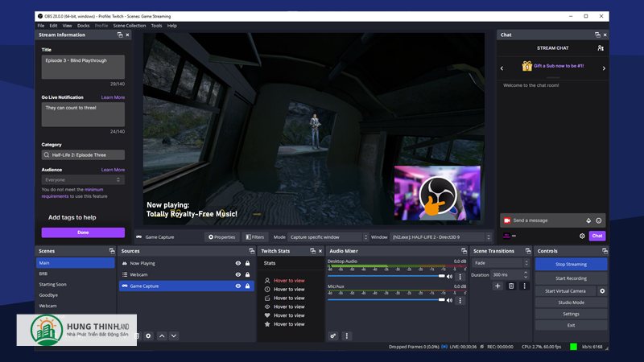Open the chat emoji picker

tap(599, 220)
